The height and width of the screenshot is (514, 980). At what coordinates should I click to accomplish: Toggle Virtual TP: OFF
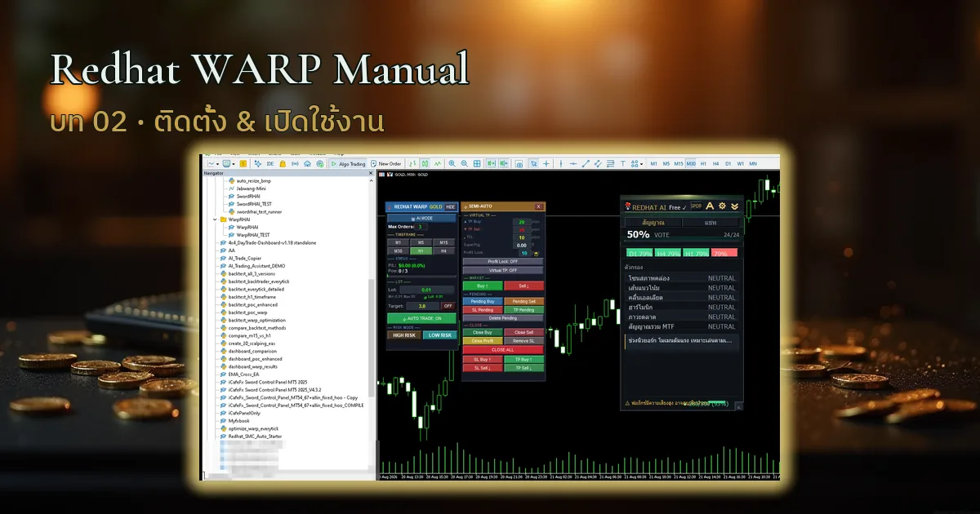point(503,270)
